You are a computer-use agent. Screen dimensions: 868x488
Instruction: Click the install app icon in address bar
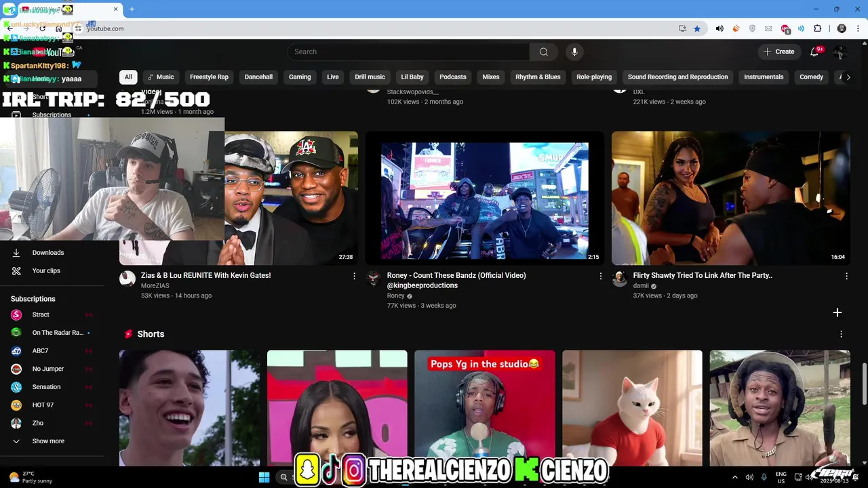[682, 28]
